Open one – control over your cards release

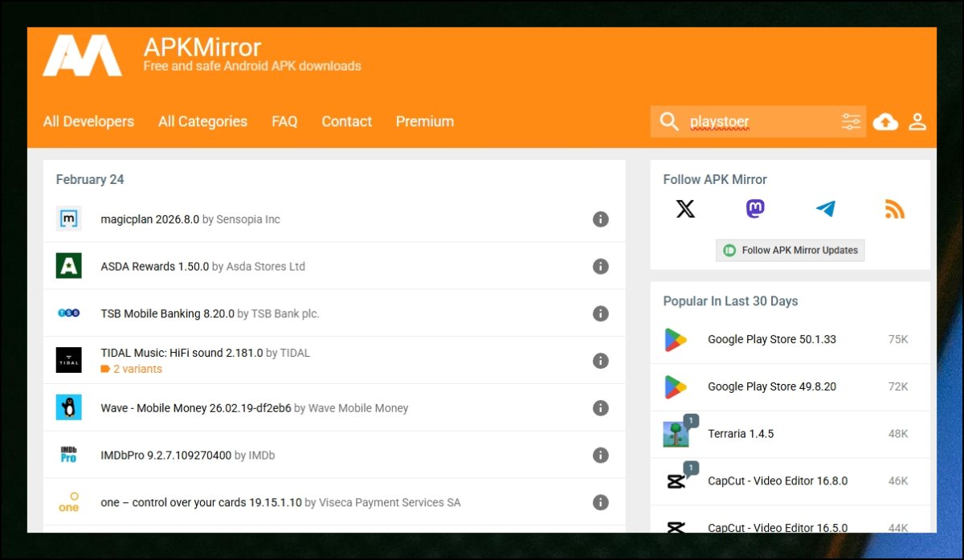pyautogui.click(x=202, y=503)
